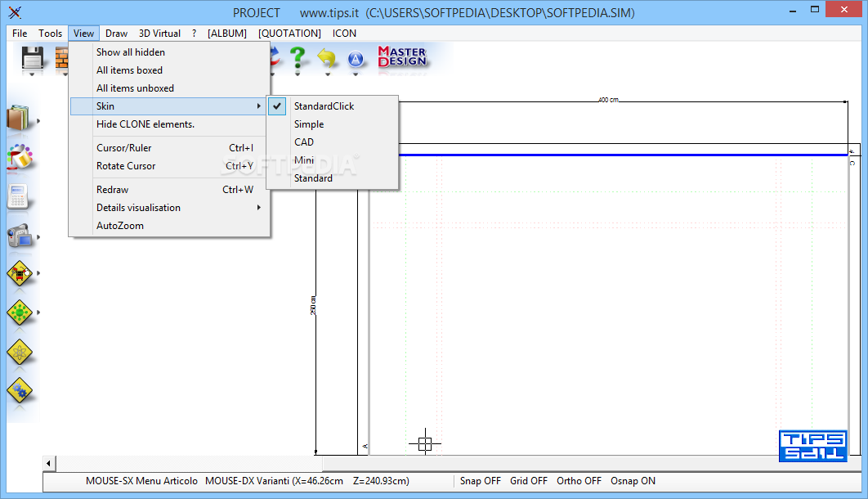Choose the Standard skin option
Screen dimensions: 868x499
coord(332,178)
